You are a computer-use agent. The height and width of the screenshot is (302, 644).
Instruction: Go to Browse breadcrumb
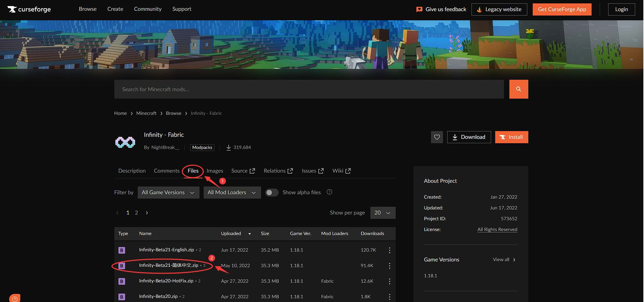tap(174, 113)
